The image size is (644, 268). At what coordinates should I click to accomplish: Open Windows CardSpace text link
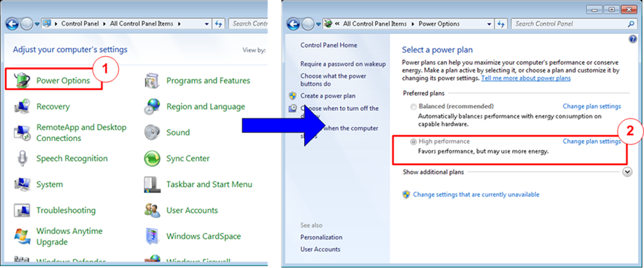[x=203, y=236]
